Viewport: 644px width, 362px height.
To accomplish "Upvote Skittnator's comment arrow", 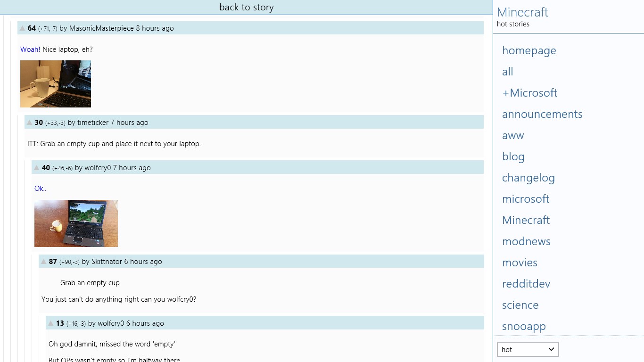I will pos(43,262).
